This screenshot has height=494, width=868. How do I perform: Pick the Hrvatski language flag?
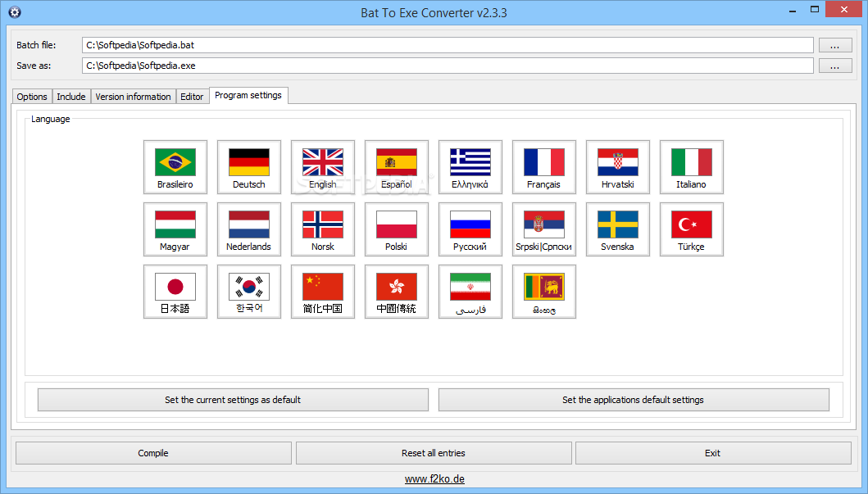618,167
